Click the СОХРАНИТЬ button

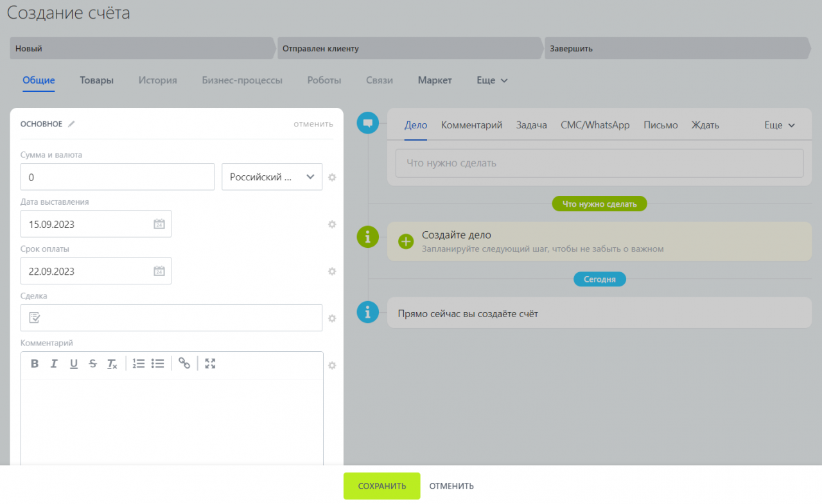click(382, 486)
